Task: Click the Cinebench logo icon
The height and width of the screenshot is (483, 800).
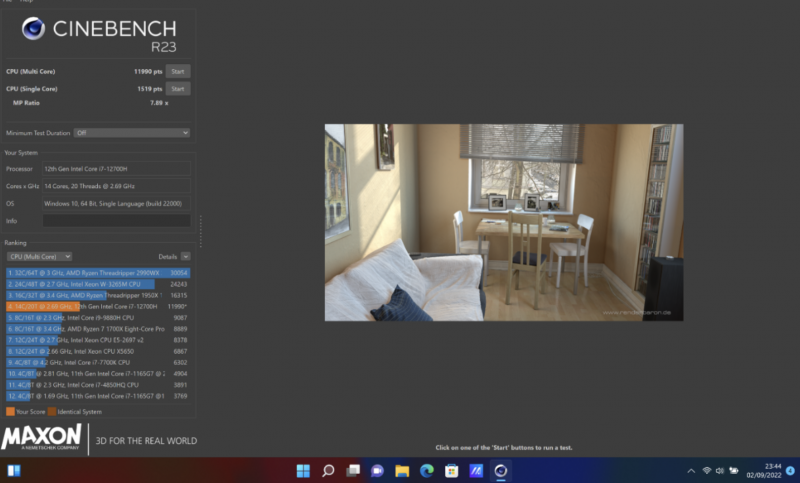Action: click(33, 29)
